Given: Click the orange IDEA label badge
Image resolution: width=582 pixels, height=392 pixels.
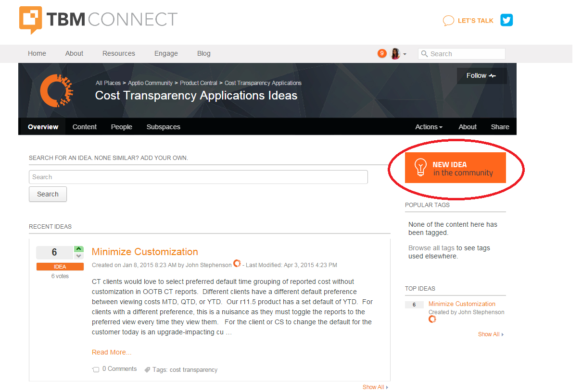Looking at the screenshot, I should click(60, 267).
